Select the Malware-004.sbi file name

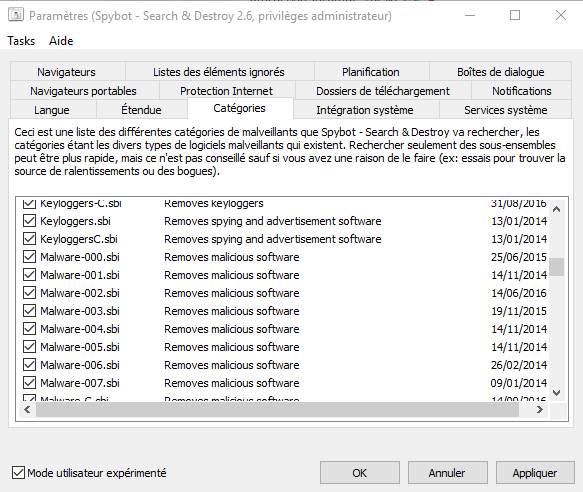coord(80,329)
